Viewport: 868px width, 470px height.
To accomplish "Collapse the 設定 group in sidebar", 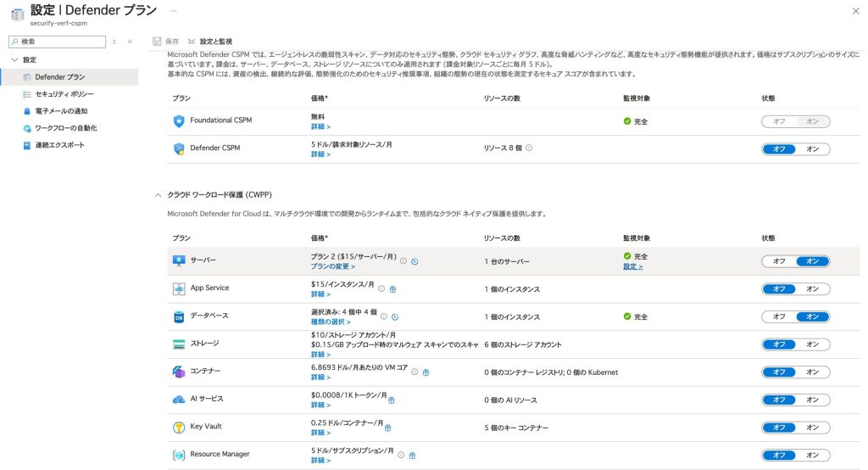I will coord(14,60).
